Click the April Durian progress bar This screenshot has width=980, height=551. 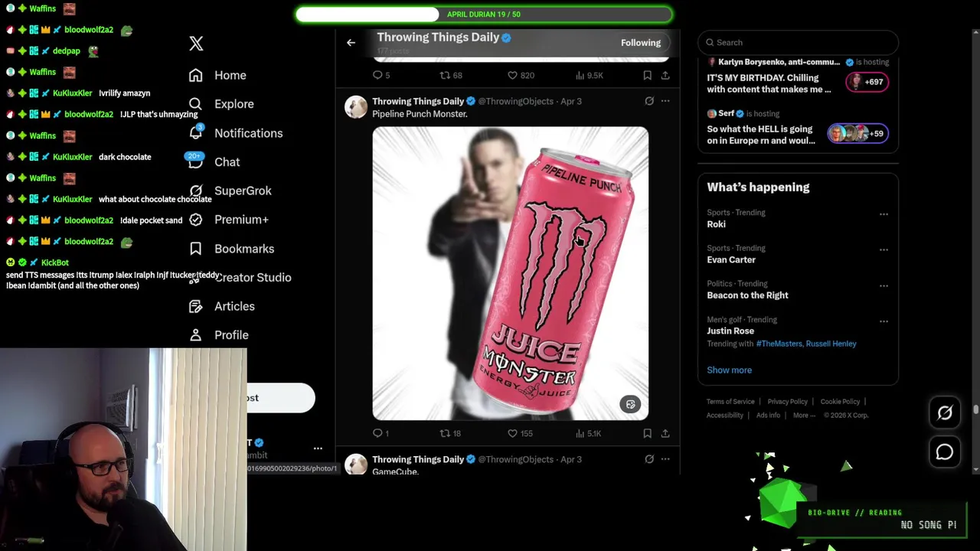click(484, 15)
